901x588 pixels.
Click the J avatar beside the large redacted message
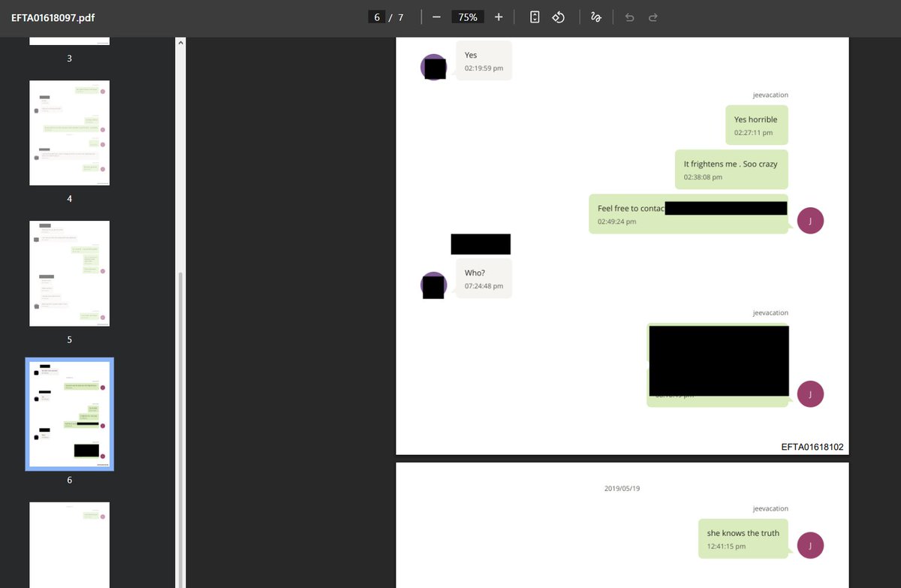[810, 394]
